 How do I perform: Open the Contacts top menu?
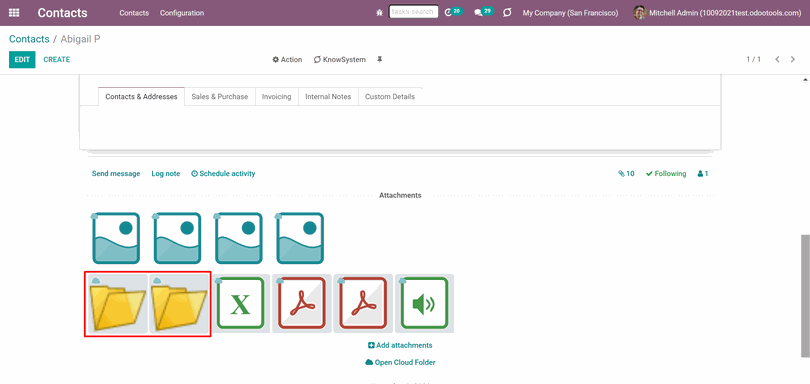point(134,13)
